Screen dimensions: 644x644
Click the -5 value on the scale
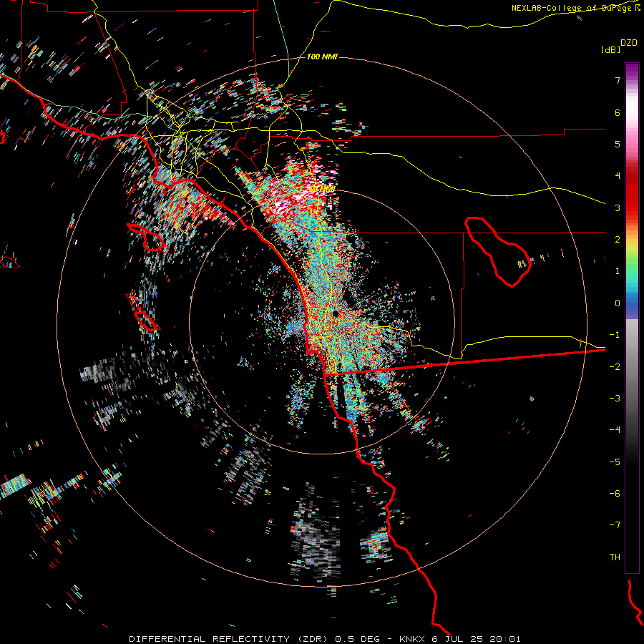pyautogui.click(x=615, y=462)
